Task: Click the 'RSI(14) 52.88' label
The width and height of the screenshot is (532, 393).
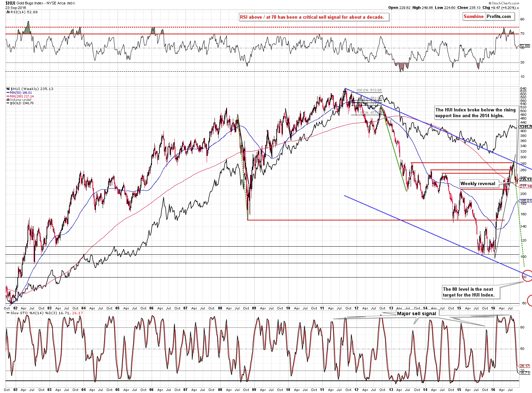Action: [x=24, y=12]
